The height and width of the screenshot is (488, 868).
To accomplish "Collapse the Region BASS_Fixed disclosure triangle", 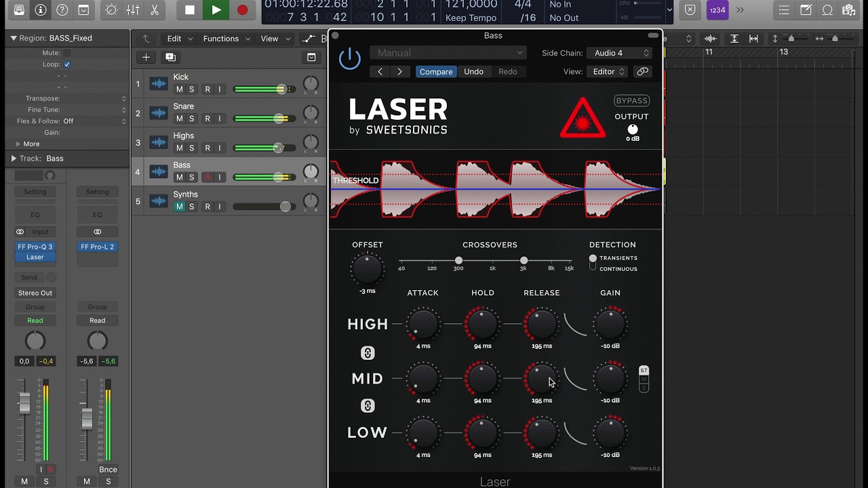I will point(13,39).
